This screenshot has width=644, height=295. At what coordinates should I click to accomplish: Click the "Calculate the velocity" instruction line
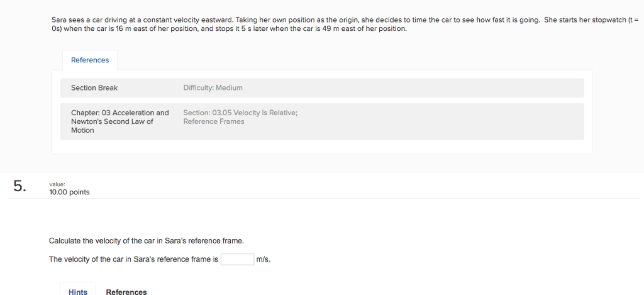tap(146, 241)
